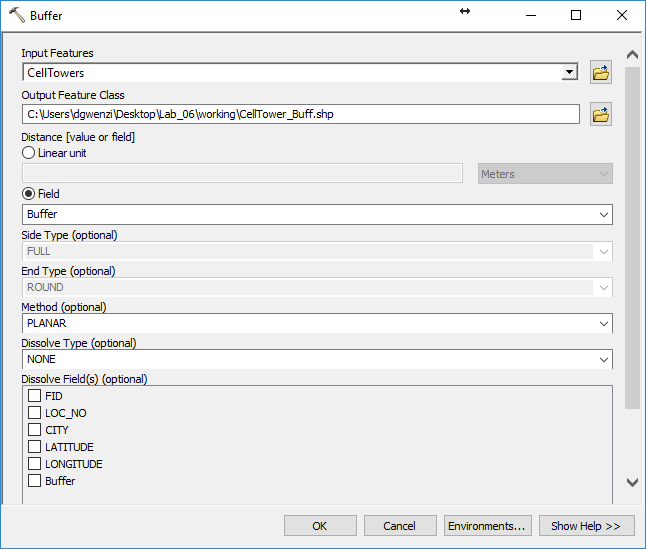
Task: Enable the LOC_NO dissolve field checkbox
Action: click(35, 413)
